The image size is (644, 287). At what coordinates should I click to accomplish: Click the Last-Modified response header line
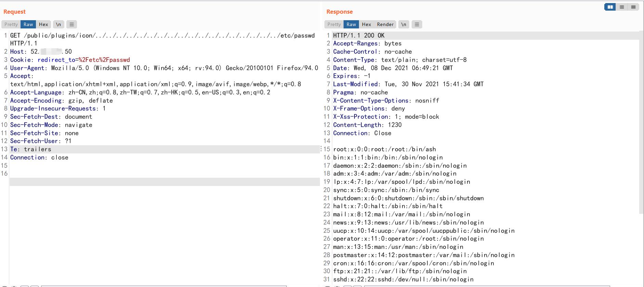click(x=409, y=84)
